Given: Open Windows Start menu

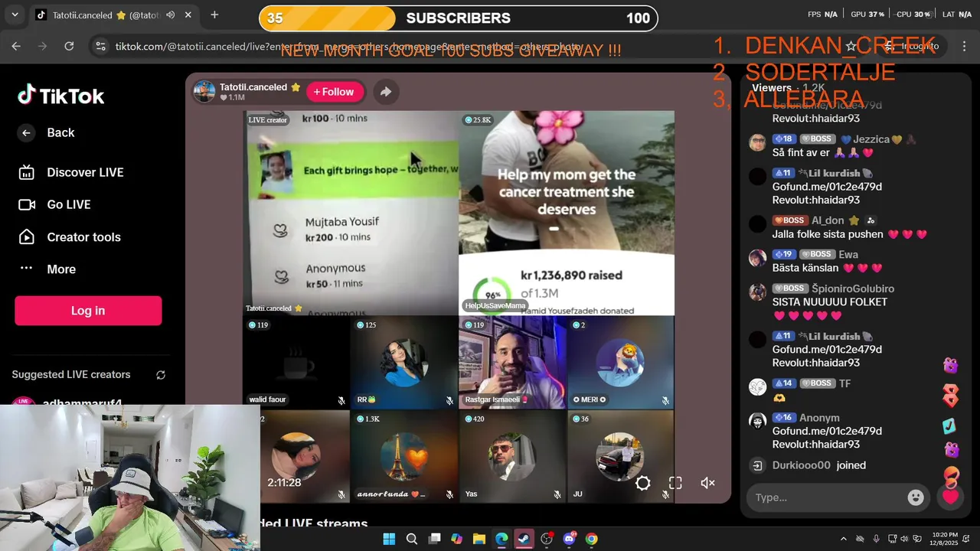Looking at the screenshot, I should (389, 539).
